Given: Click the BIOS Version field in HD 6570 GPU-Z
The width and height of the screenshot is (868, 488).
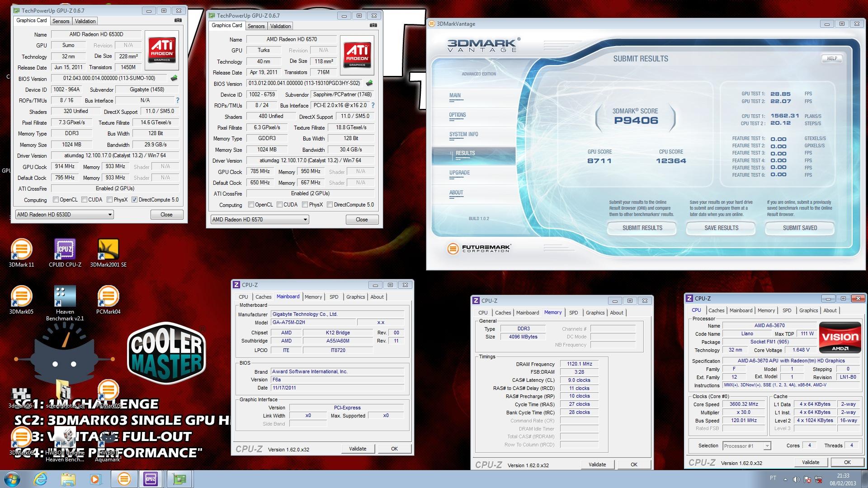Looking at the screenshot, I should click(305, 83).
